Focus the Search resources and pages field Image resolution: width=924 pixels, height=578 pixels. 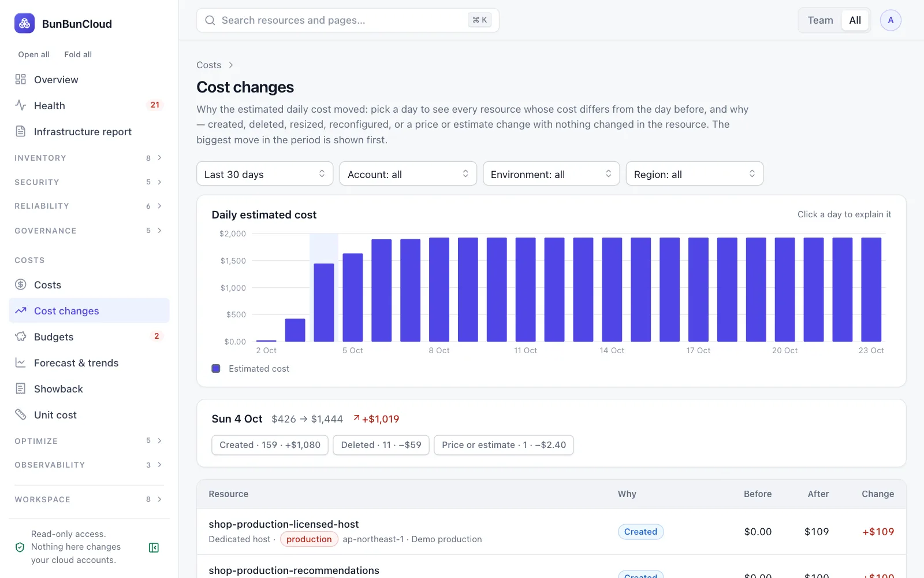point(348,20)
